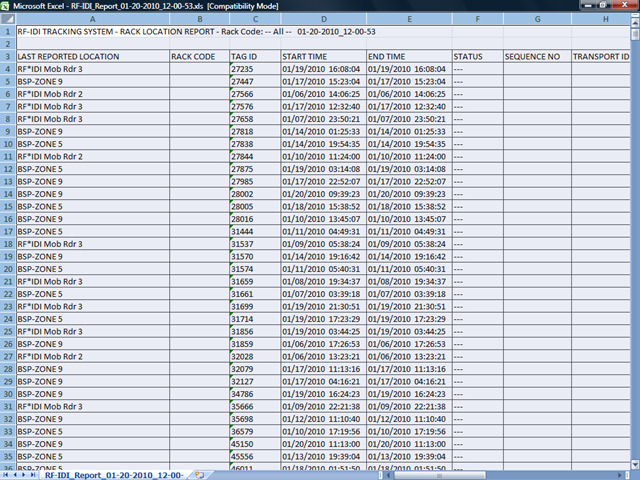640x480 pixels.
Task: Click the SEQUENCE NO header cell
Action: [x=537, y=56]
